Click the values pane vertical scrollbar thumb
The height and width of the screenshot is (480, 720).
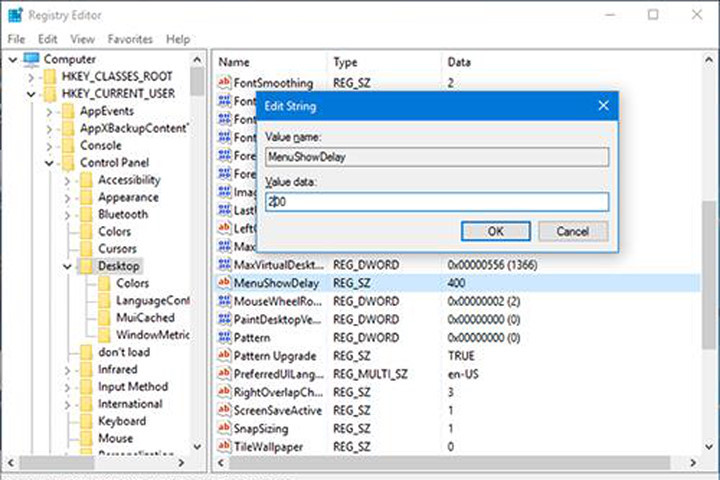point(709,275)
